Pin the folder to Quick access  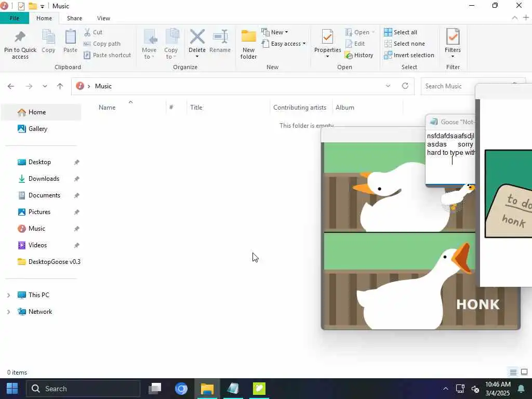[20, 45]
